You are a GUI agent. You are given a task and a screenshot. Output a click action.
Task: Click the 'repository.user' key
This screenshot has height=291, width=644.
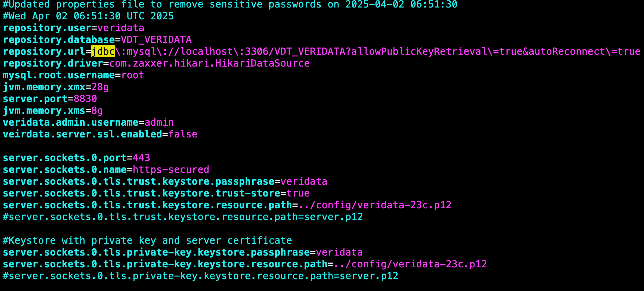click(47, 28)
